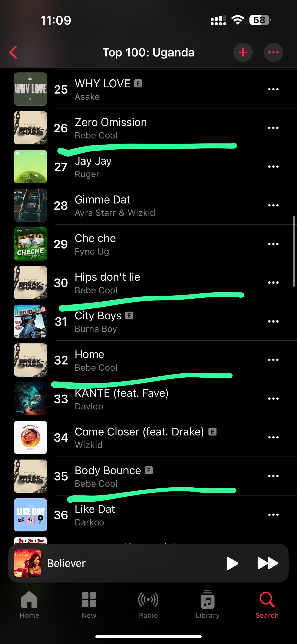Play the Believer track in mini player

pyautogui.click(x=232, y=563)
